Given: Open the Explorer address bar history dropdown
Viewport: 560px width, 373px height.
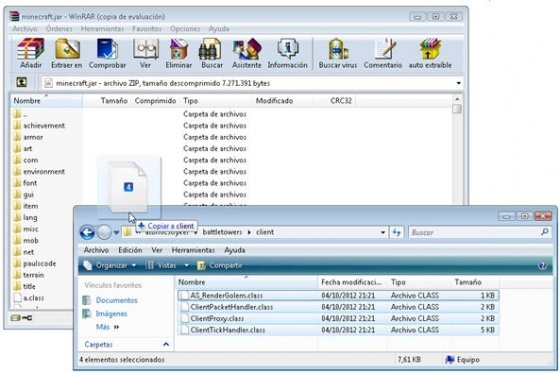Looking at the screenshot, I should coord(383,233).
